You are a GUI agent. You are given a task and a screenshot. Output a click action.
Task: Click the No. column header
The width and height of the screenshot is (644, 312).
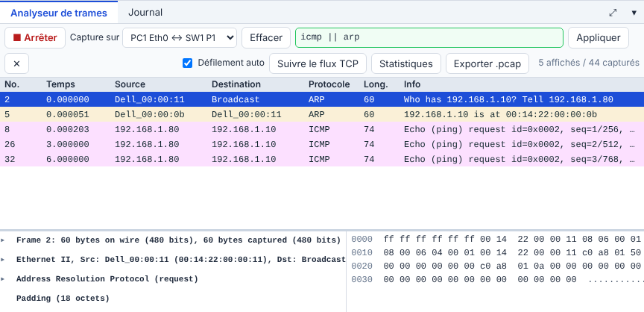pos(12,84)
